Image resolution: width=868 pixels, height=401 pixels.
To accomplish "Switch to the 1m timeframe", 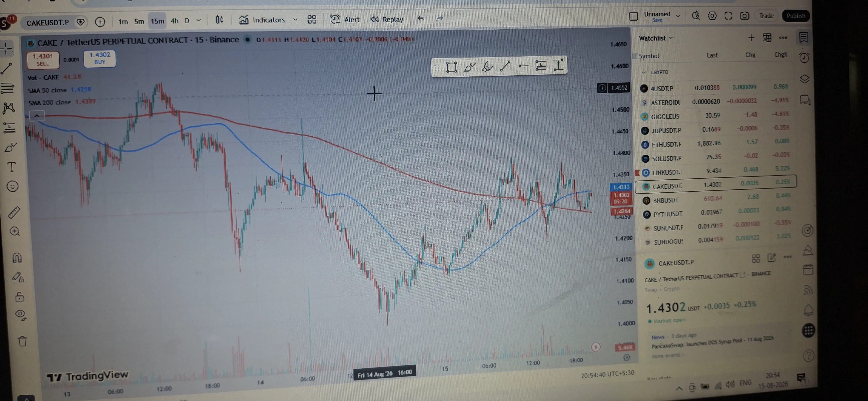I will coord(123,21).
